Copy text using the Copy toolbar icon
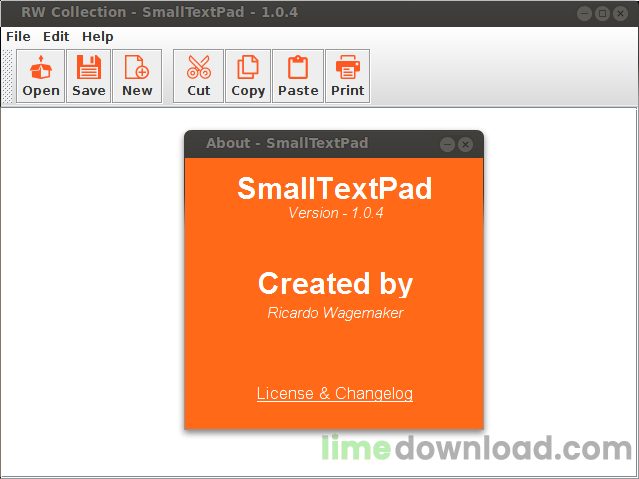This screenshot has height=479, width=639. [248, 76]
